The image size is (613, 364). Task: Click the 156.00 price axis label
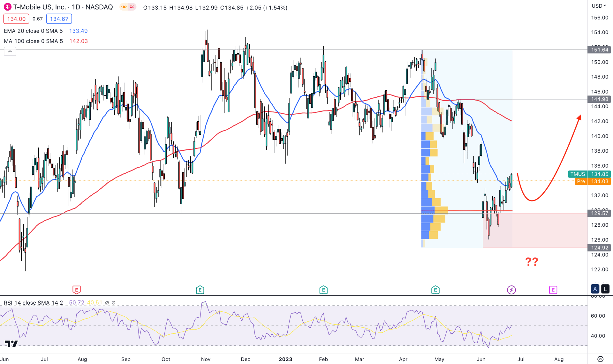[599, 18]
